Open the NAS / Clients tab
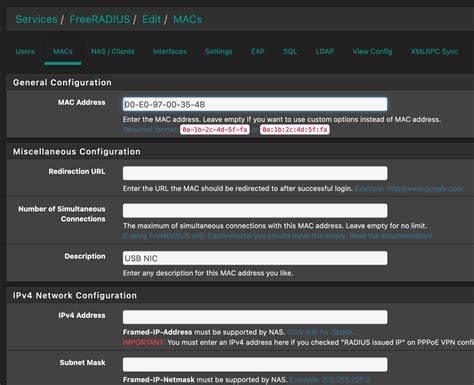The image size is (474, 385). [113, 51]
